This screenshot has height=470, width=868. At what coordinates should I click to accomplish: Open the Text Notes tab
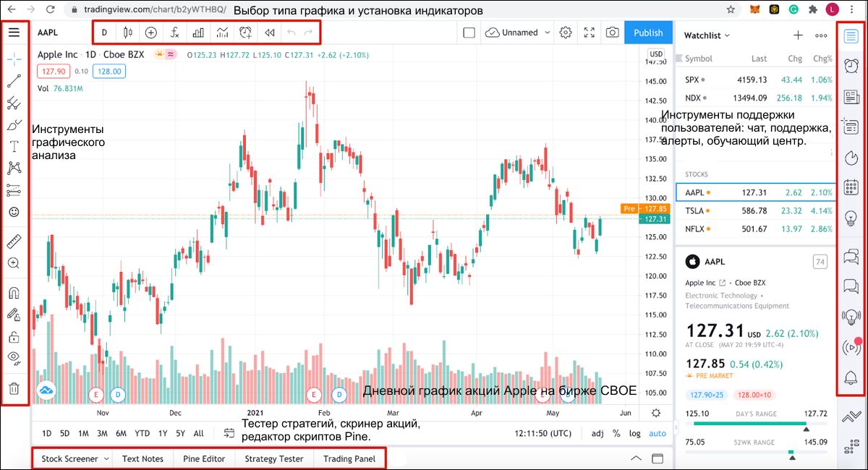(143, 458)
